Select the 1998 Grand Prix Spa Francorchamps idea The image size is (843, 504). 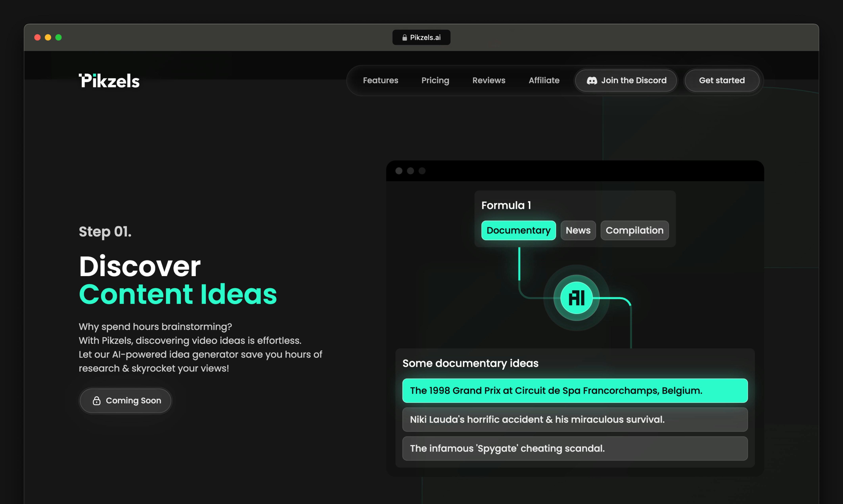[575, 390]
